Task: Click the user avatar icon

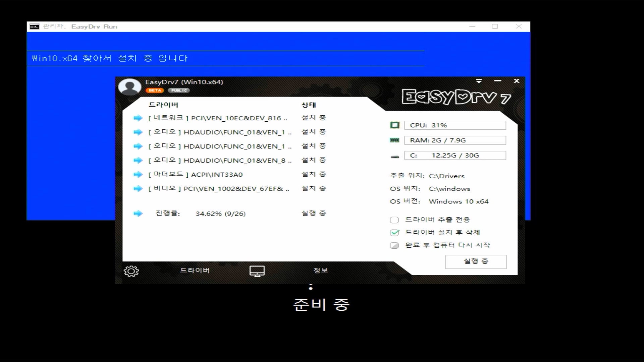Action: coord(130,87)
